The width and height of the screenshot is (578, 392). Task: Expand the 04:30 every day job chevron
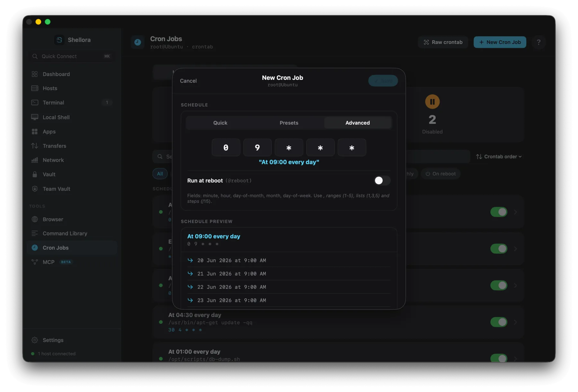515,322
